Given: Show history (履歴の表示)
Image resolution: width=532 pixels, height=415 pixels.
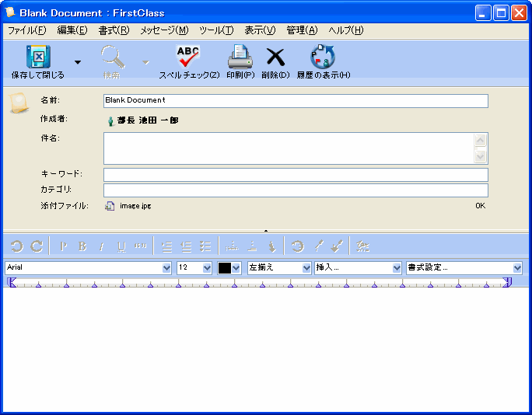Looking at the screenshot, I should [322, 58].
